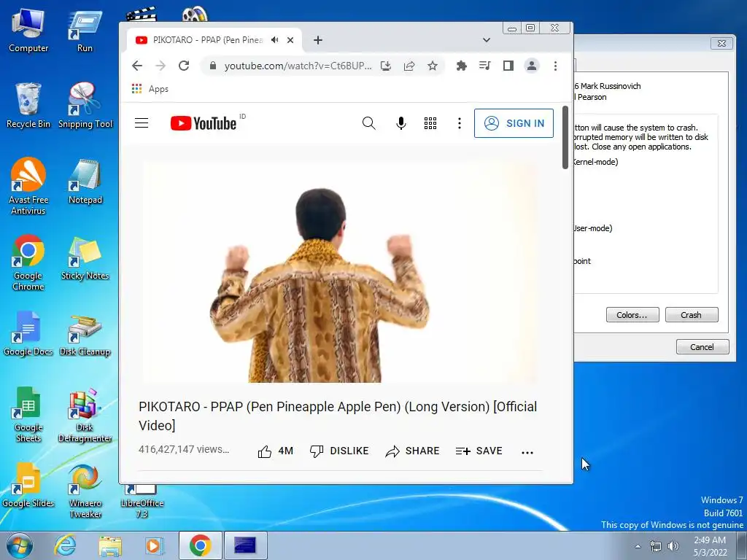Open Chrome three-dot menu
Image resolution: width=747 pixels, height=560 pixels.
point(555,66)
